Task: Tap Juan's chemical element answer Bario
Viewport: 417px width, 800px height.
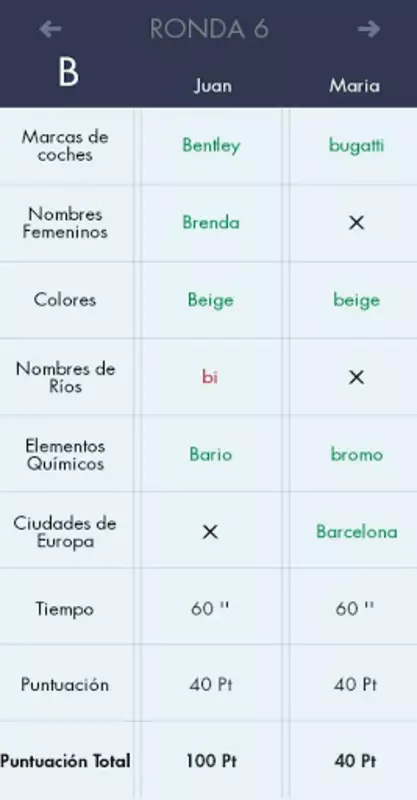Action: [211, 454]
